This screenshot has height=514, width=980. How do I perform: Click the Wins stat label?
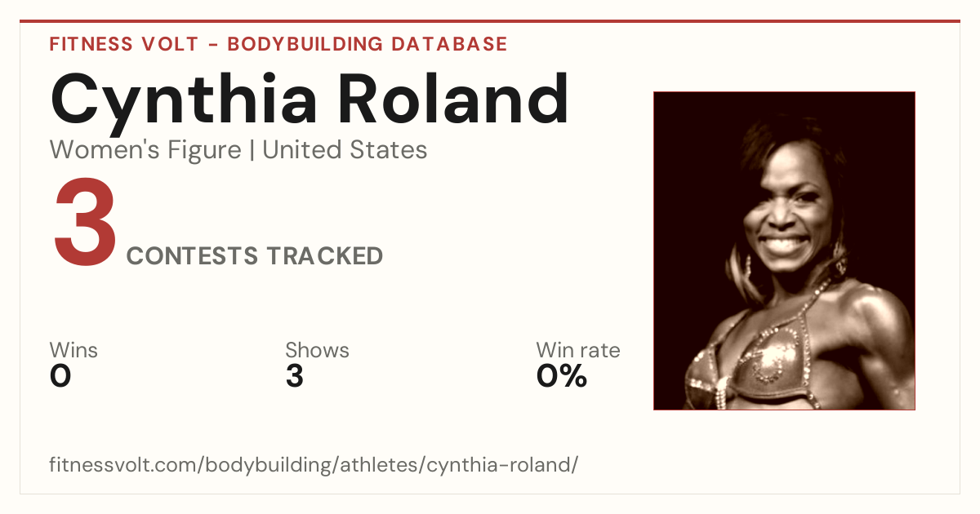point(73,351)
